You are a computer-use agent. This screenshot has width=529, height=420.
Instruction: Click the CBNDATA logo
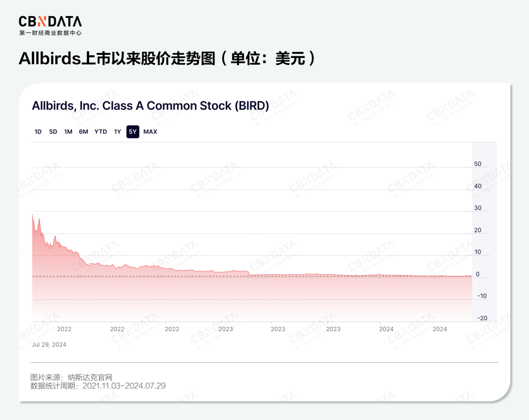point(50,24)
